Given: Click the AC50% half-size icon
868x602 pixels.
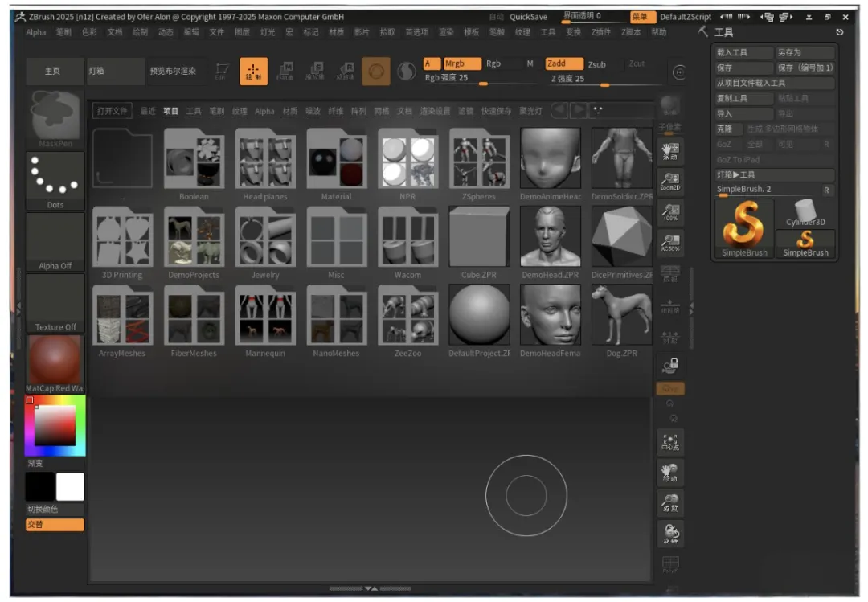Looking at the screenshot, I should 669,243.
